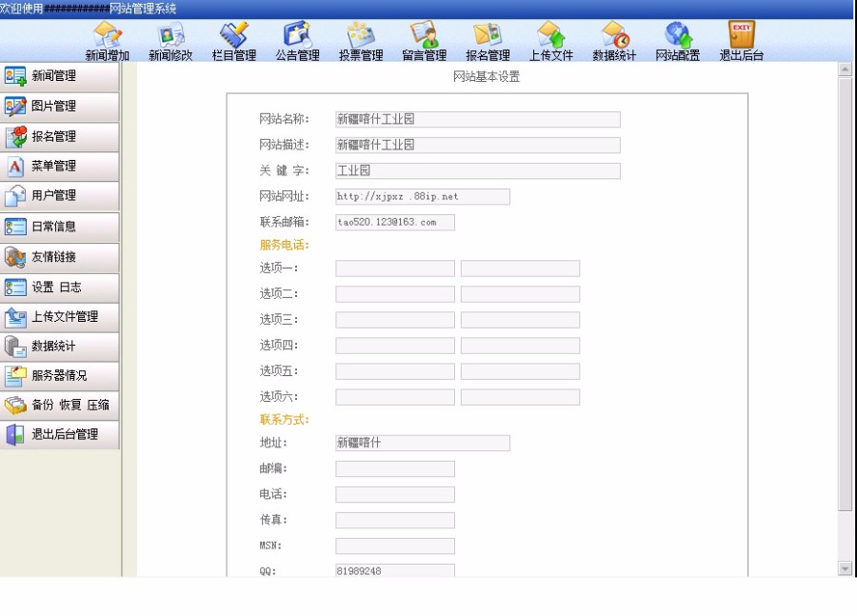Click sidebar 退出后台管理 door icon
The width and height of the screenshot is (857, 616).
click(x=14, y=435)
